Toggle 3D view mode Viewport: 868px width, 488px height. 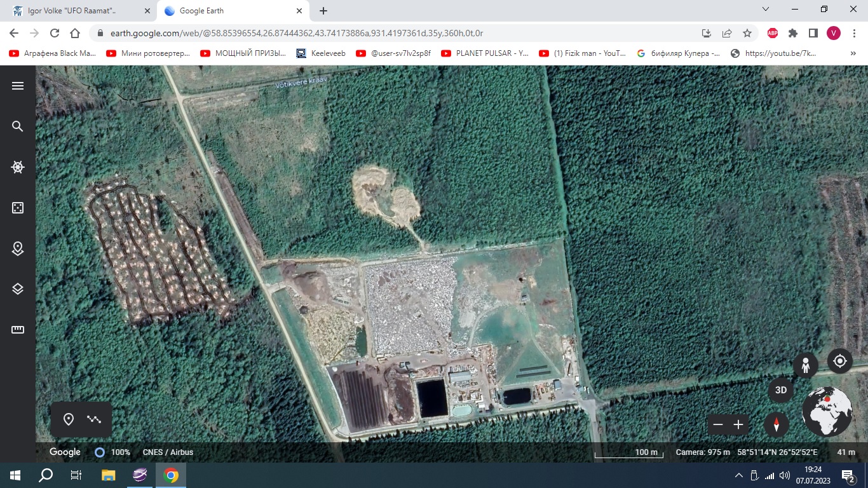(781, 390)
